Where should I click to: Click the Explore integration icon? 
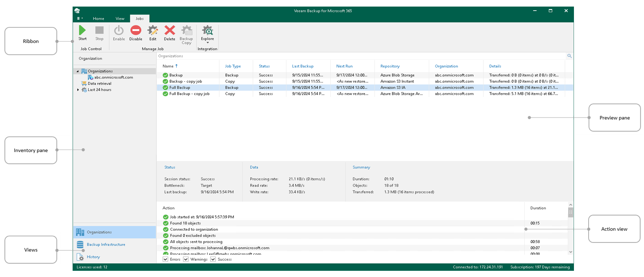pyautogui.click(x=207, y=30)
